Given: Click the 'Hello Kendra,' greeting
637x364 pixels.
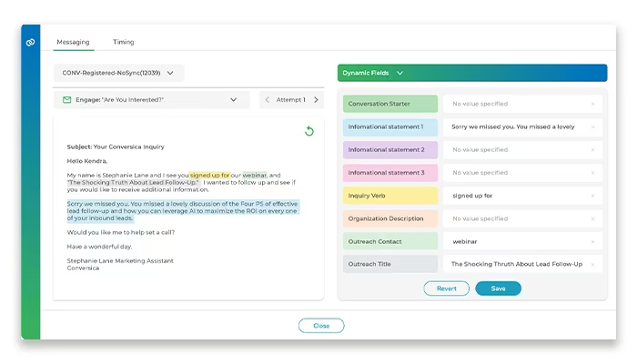Looking at the screenshot, I should [x=87, y=161].
